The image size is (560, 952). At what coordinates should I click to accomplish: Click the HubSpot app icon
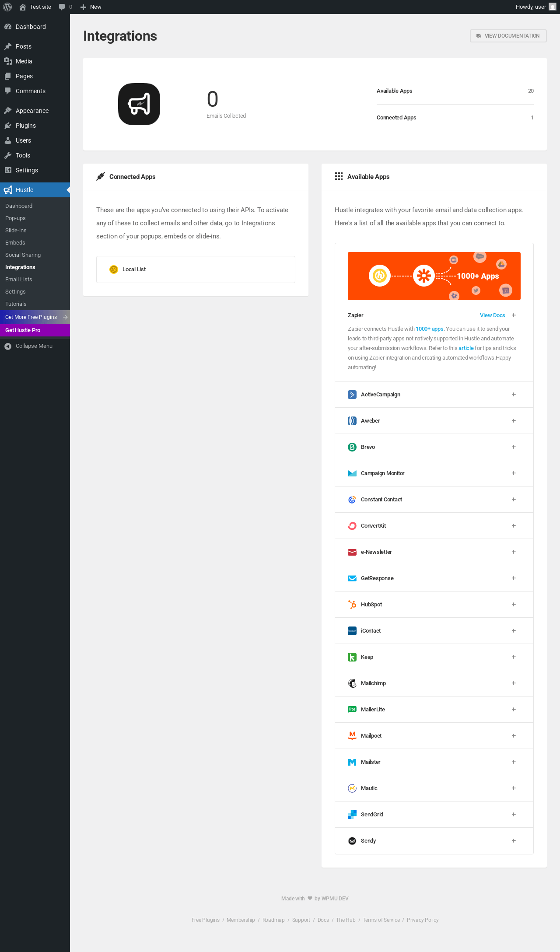[352, 605]
